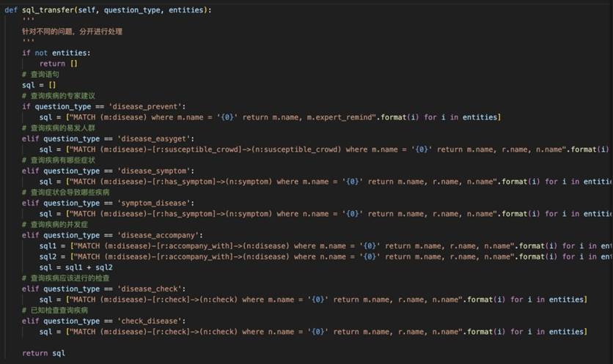Click the string 'disease_prevent'
Image resolution: width=613 pixels, height=364 pixels.
click(145, 106)
